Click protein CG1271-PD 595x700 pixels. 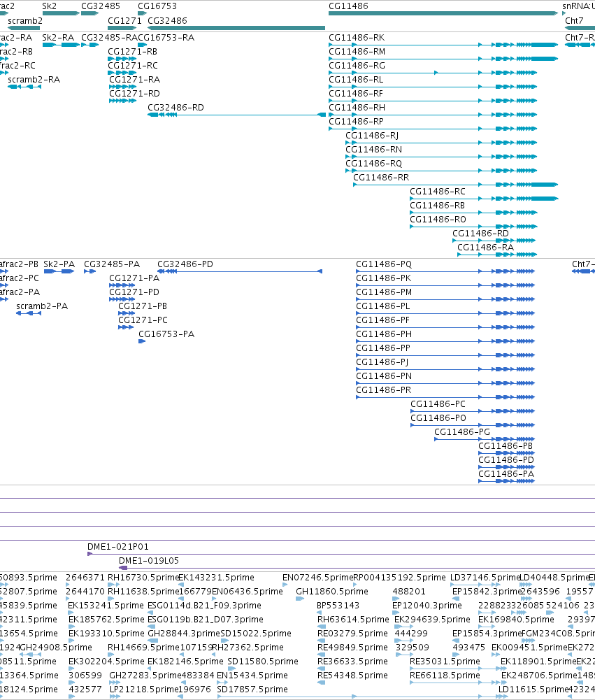pos(134,292)
